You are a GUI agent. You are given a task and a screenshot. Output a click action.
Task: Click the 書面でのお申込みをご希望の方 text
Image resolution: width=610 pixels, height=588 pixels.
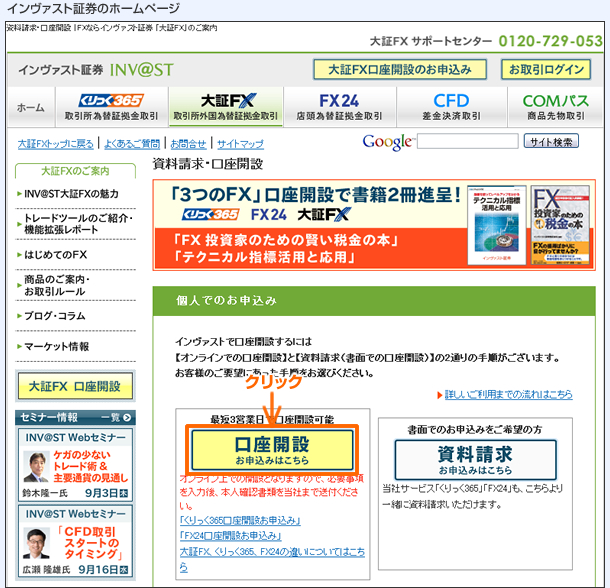[475, 429]
